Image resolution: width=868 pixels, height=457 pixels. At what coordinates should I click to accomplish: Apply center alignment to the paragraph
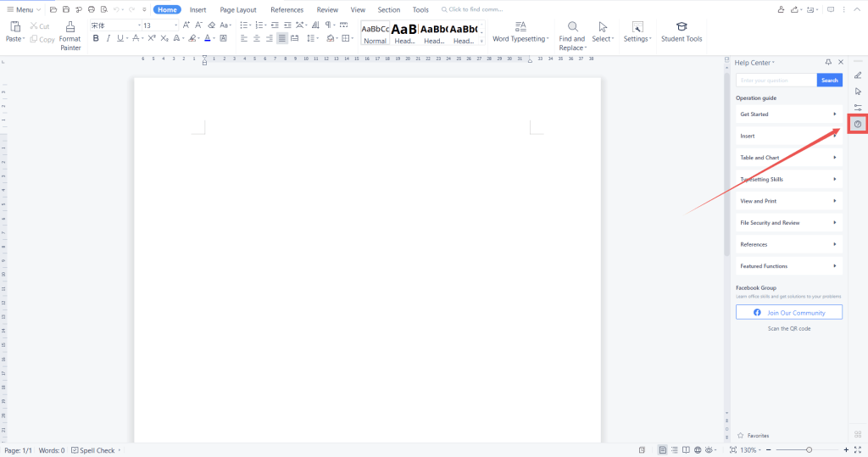[x=257, y=38]
